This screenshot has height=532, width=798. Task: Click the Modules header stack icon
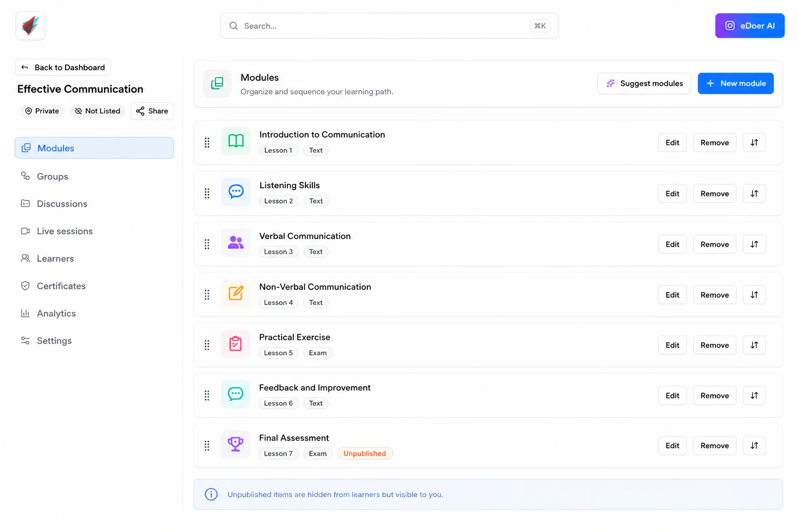click(217, 83)
